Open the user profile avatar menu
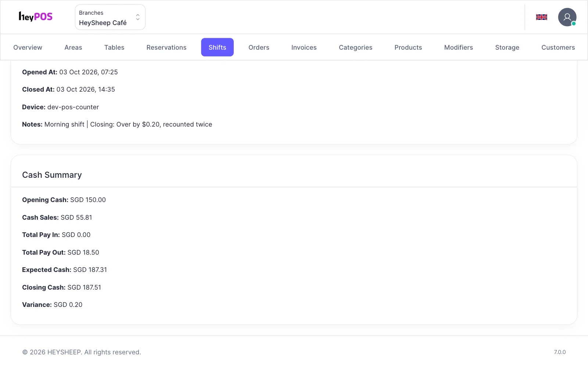The width and height of the screenshot is (588, 368). pyautogui.click(x=567, y=17)
